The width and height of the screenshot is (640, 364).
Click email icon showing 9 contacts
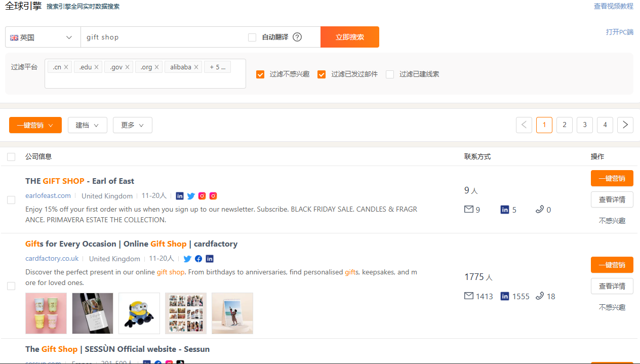469,209
